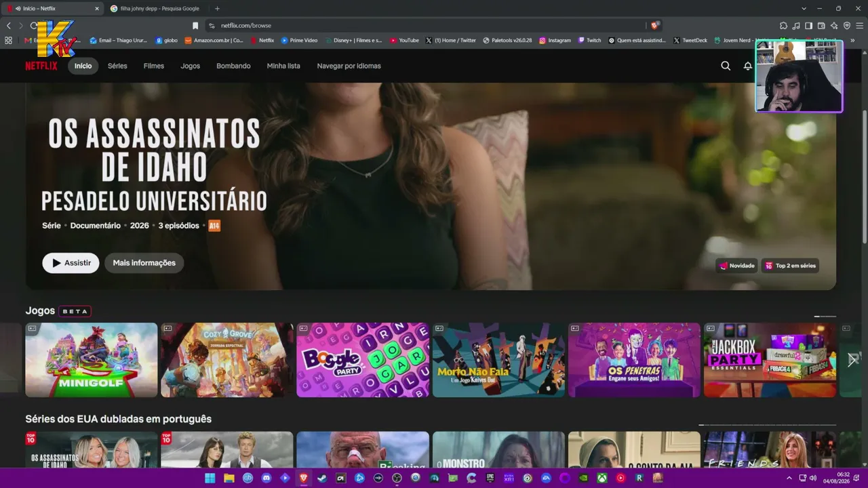Open Netflix search via magnifier icon

coord(726,66)
